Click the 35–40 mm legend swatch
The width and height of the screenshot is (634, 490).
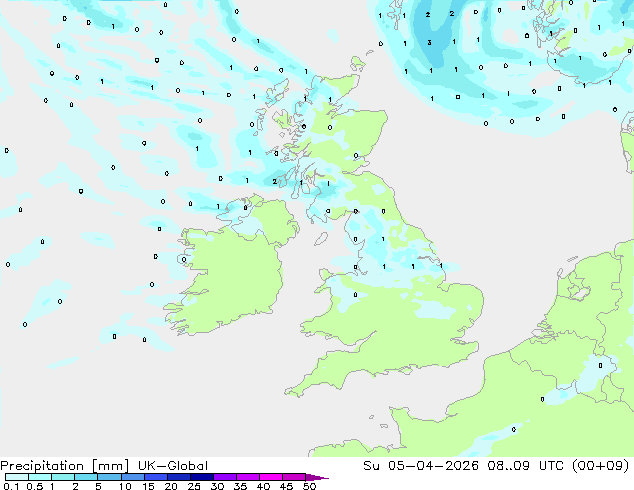247,477
